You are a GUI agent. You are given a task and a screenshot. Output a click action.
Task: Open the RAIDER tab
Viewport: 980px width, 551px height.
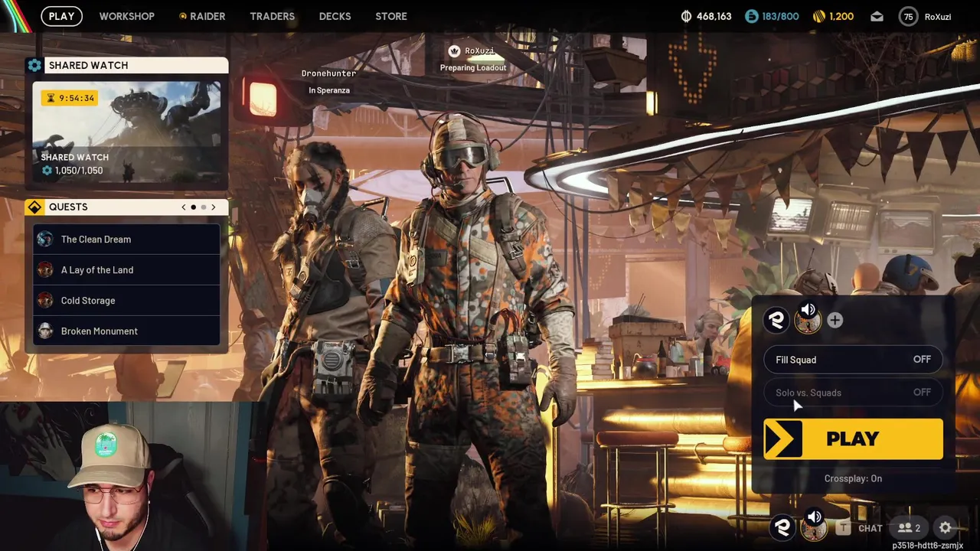202,16
